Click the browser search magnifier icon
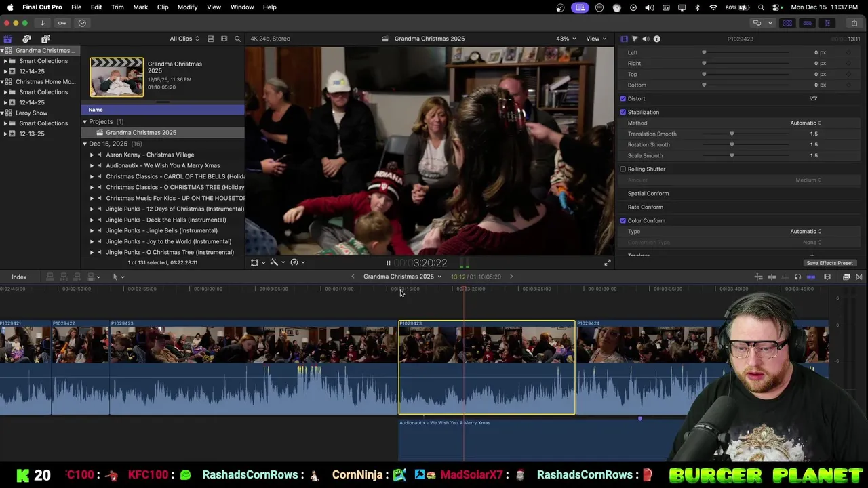Image resolution: width=868 pixels, height=488 pixels. 237,39
